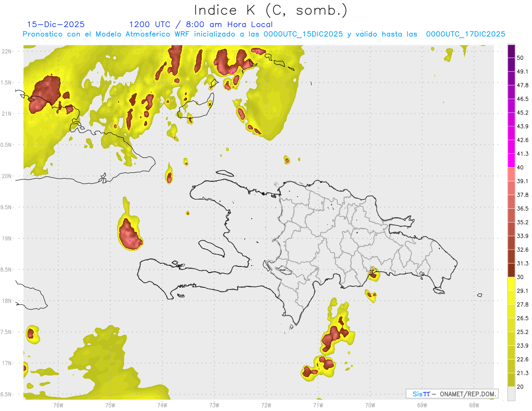Select the '76W' longitude label
The height and width of the screenshot is (411, 532).
coord(58,405)
